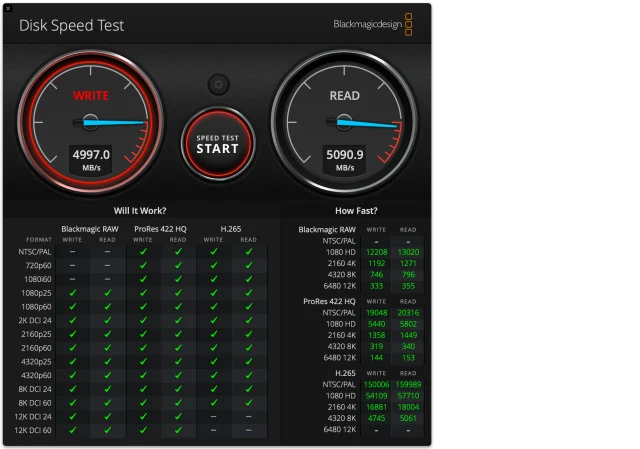This screenshot has height=449, width=640.
Task: Click value 159989 for H.265 NTSC/PAL read
Action: click(x=408, y=385)
